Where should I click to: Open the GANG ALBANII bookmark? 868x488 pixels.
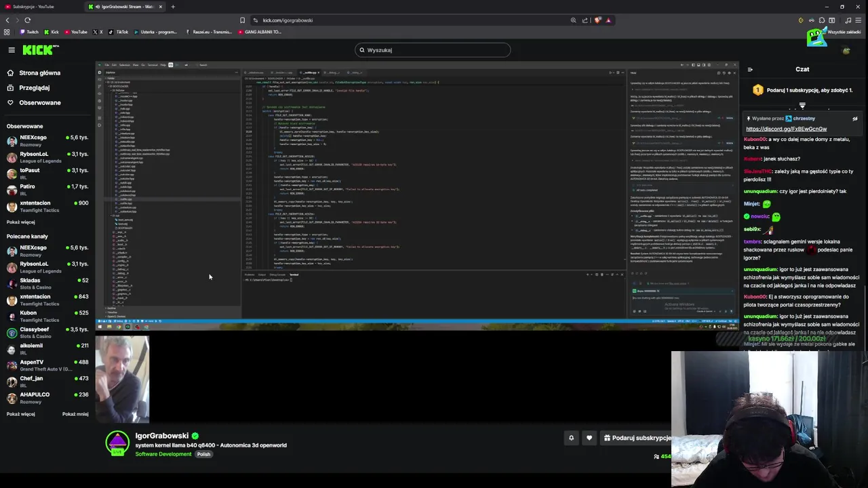tap(260, 32)
